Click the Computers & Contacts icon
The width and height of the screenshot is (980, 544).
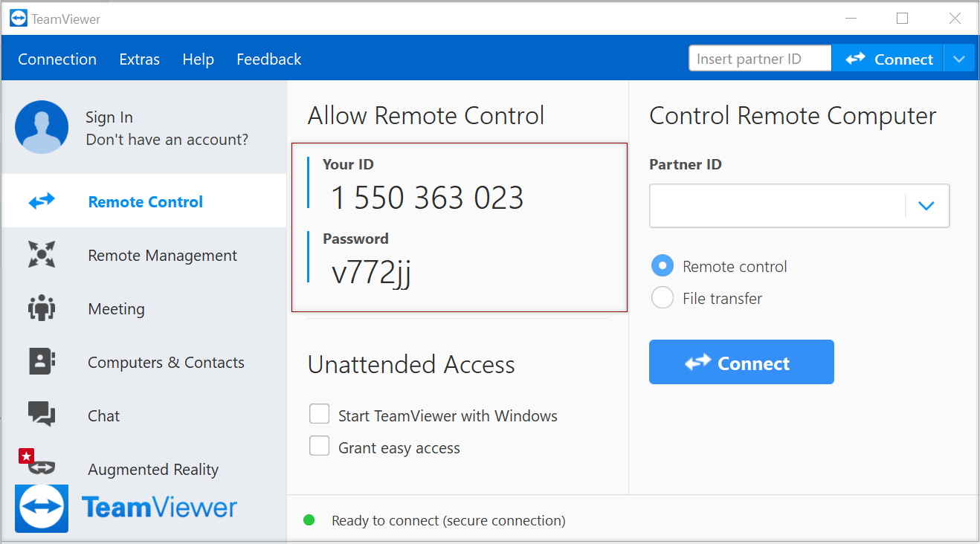42,361
